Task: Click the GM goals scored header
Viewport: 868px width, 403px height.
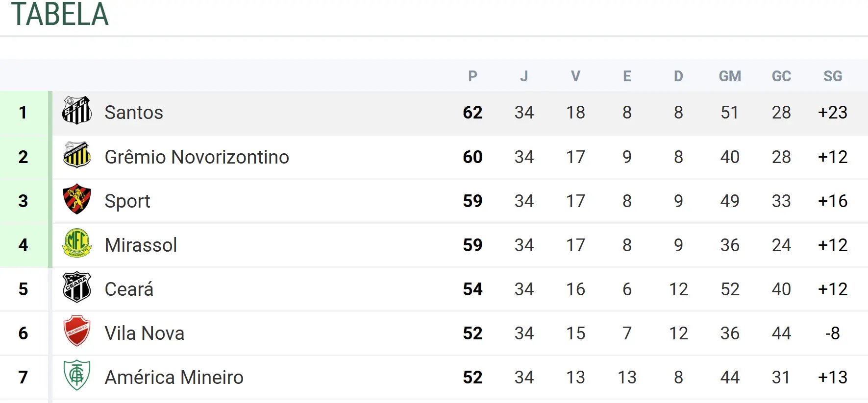Action: pyautogui.click(x=730, y=76)
